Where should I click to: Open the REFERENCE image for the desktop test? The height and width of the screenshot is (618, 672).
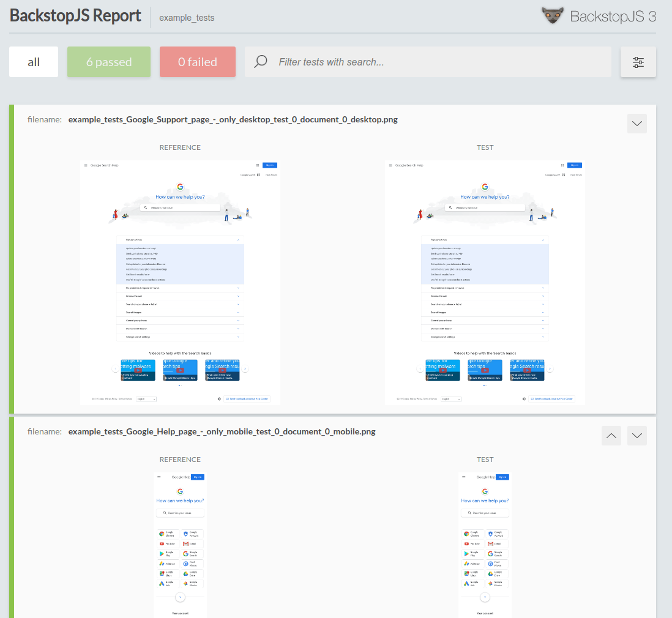point(180,283)
